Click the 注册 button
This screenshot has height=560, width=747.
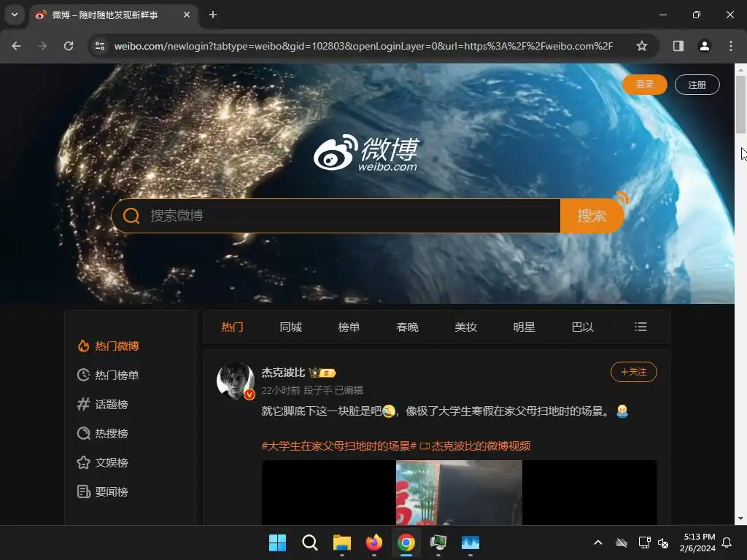(697, 85)
